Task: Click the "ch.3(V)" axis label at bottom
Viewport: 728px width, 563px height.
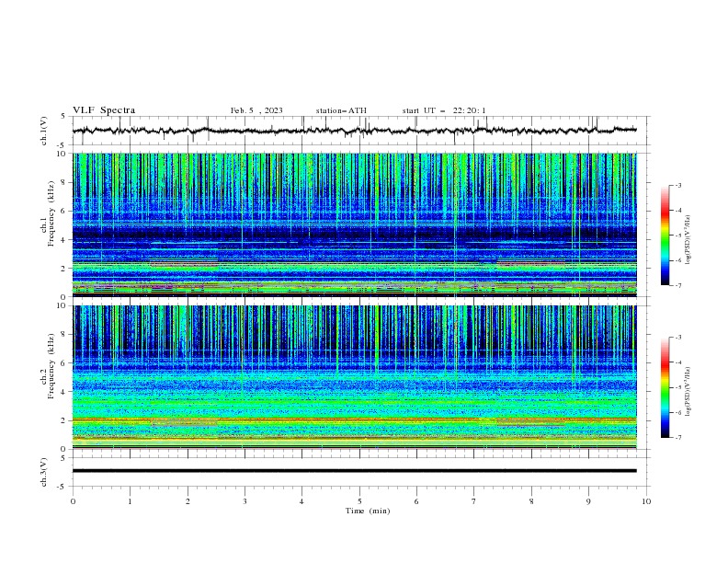Action: [x=44, y=473]
